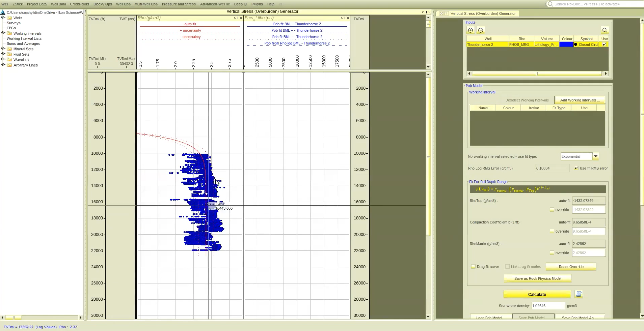Click RHOB_MRG cell in Inputs table
This screenshot has height=331, width=644.
coord(521,44)
